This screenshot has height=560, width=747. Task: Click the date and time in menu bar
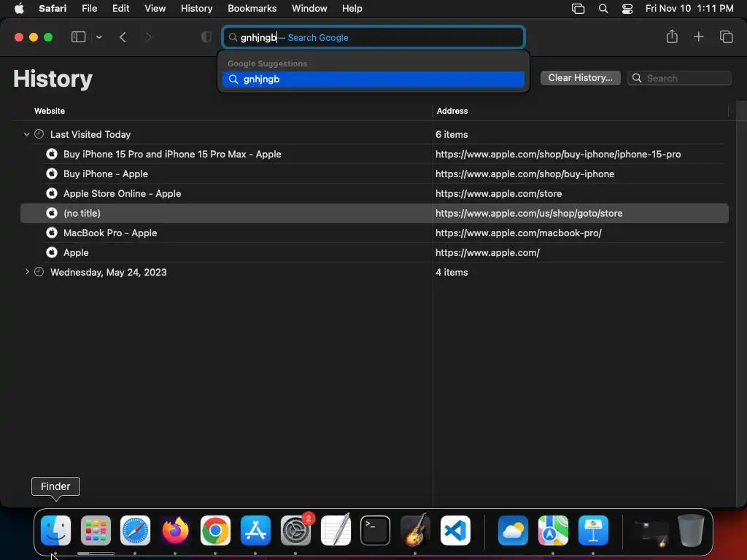pyautogui.click(x=689, y=8)
